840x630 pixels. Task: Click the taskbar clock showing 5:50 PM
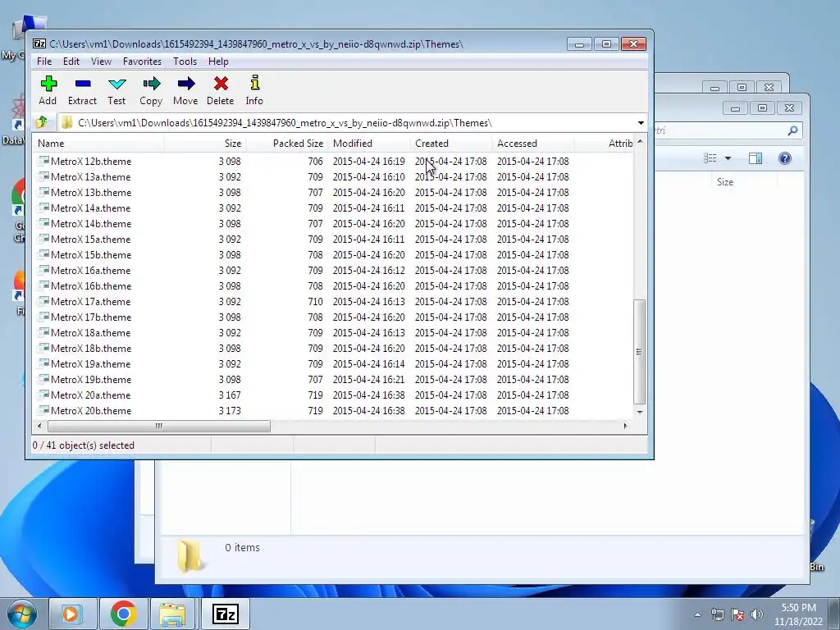[798, 614]
